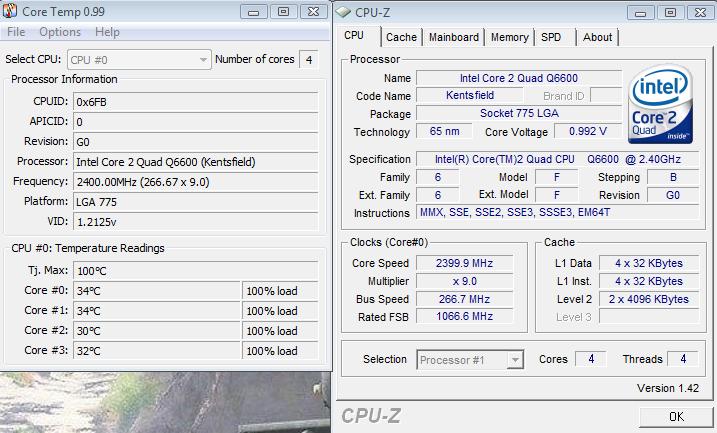Viewport: 717px width, 433px height.
Task: Click the empty Level 3 cache field
Action: tap(649, 317)
